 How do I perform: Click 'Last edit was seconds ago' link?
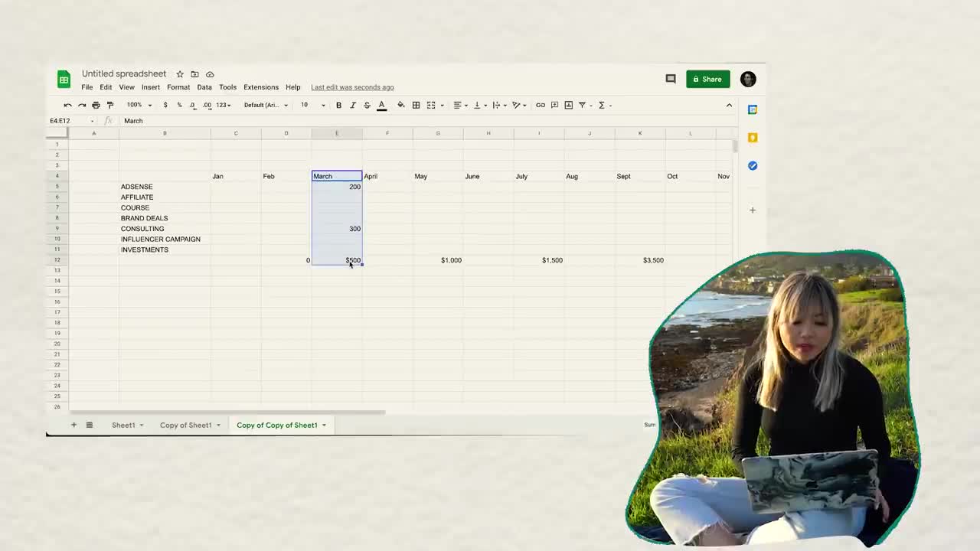tap(352, 87)
